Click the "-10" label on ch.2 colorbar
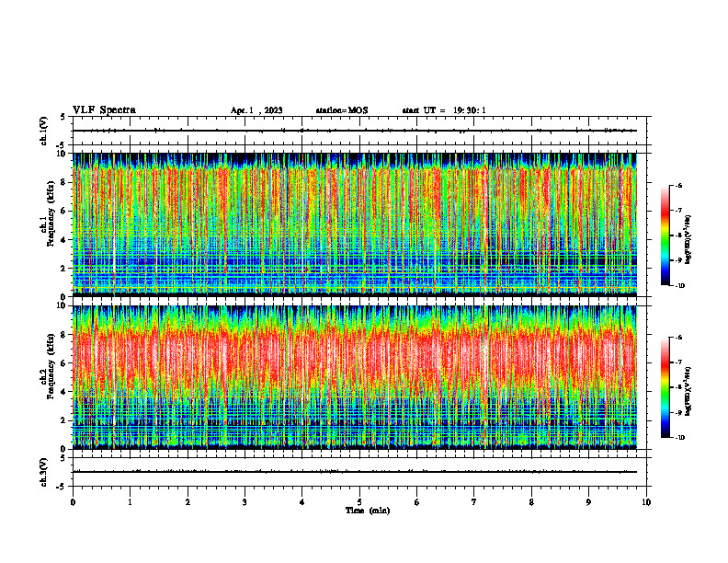Viewport: 728px width, 563px height. point(679,437)
